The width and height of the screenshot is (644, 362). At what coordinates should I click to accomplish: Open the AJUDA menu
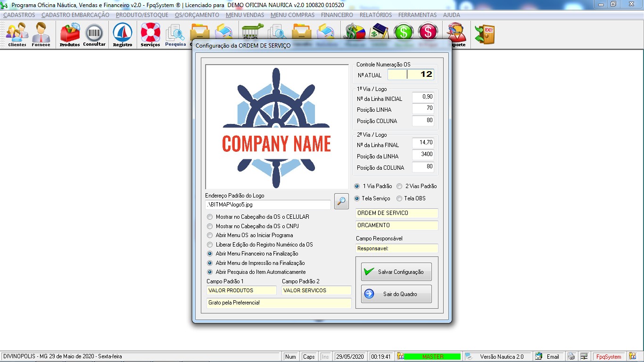coord(452,15)
